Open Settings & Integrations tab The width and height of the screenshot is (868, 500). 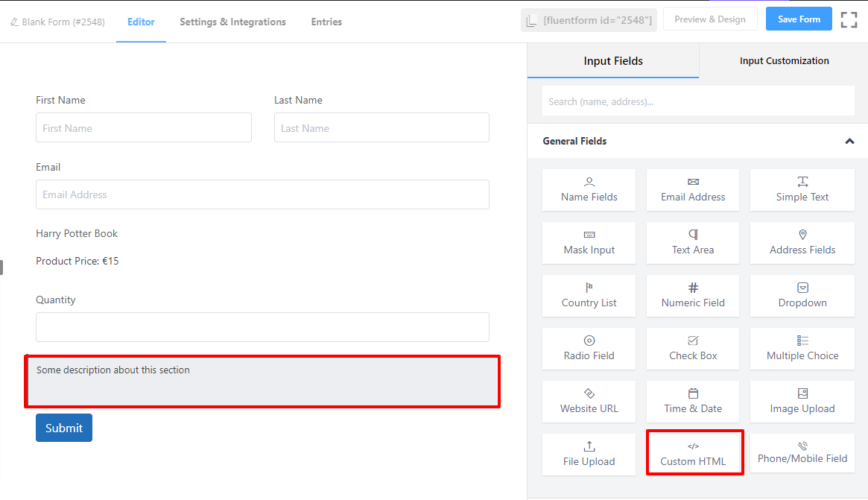tap(232, 22)
